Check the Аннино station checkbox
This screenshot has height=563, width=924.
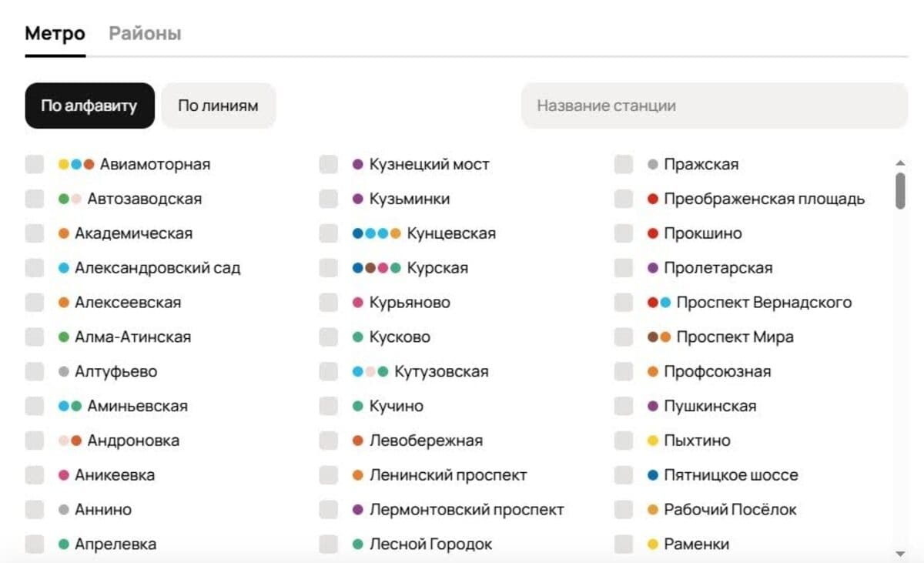tap(34, 509)
